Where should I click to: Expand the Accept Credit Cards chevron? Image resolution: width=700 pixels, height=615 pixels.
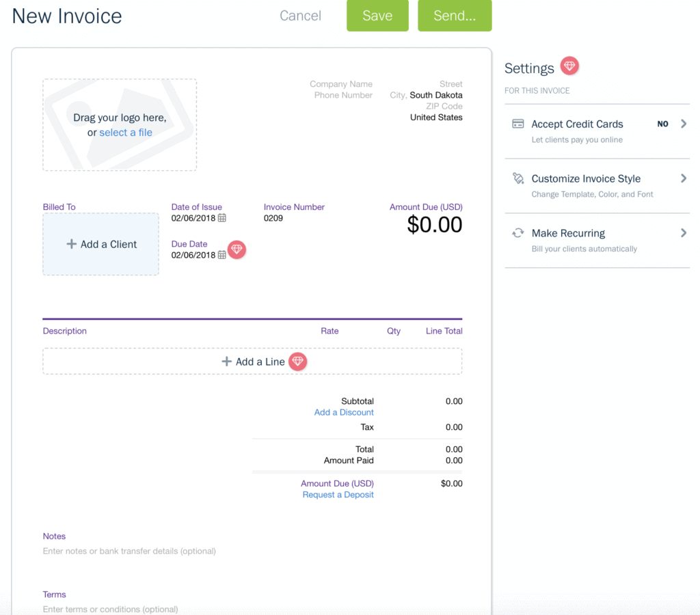tap(683, 124)
